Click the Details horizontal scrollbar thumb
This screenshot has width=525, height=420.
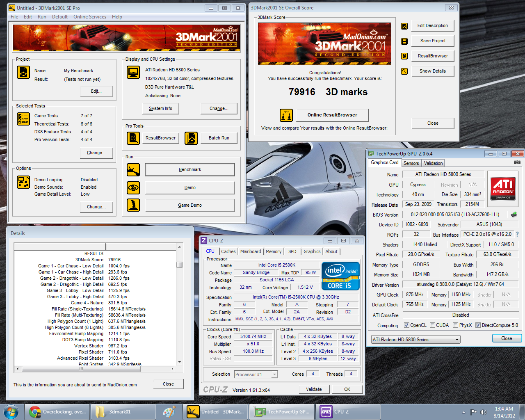pos(81,369)
